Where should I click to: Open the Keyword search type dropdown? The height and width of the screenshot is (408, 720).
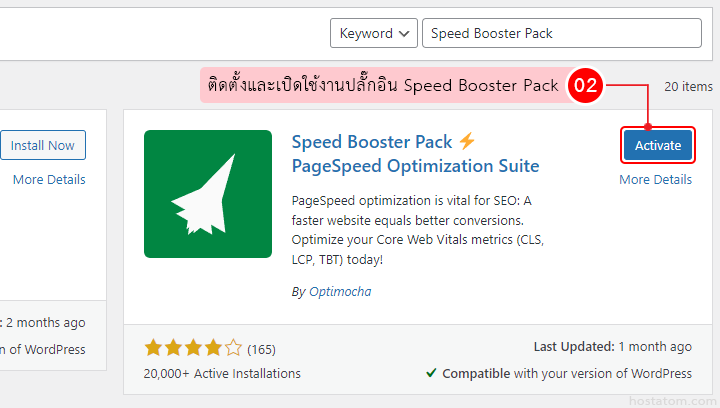pyautogui.click(x=373, y=33)
